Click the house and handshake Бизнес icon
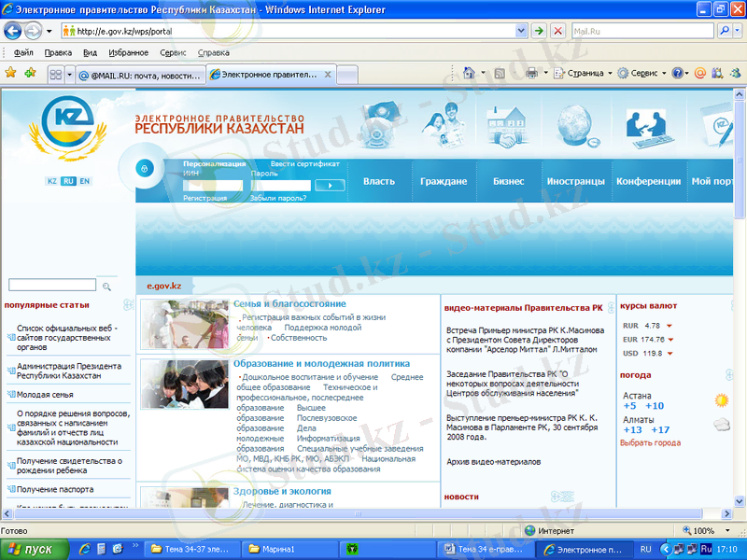This screenshot has width=747, height=560. [x=508, y=126]
